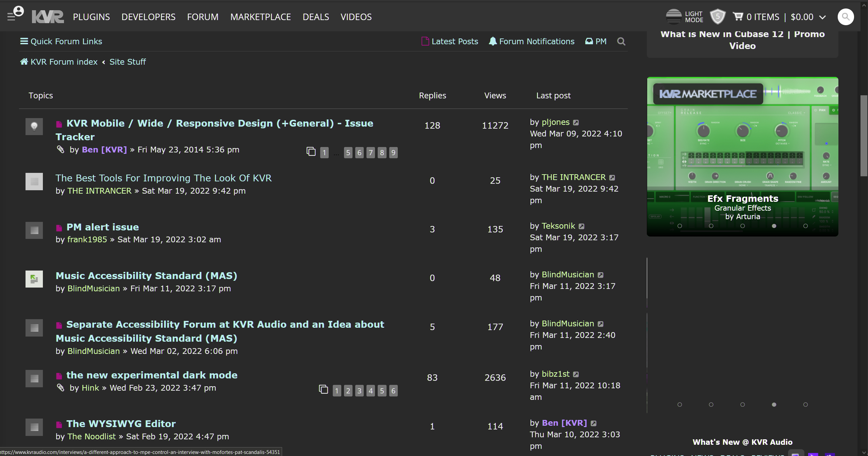
Task: Click the round site search button
Action: click(846, 17)
